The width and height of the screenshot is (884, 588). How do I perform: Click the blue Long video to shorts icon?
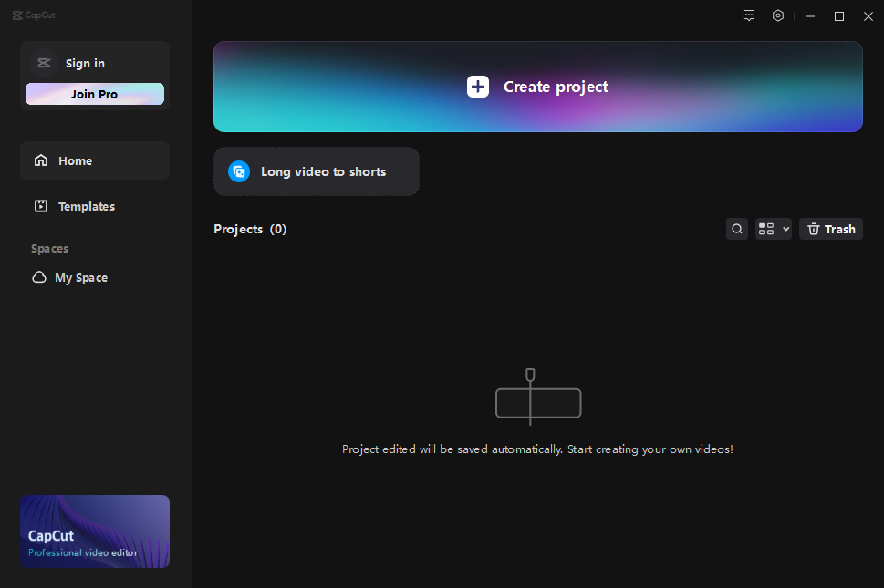(239, 171)
